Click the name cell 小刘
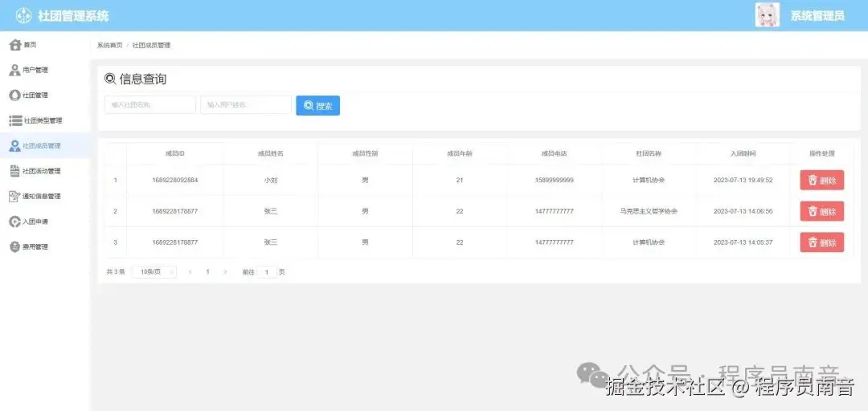The width and height of the screenshot is (868, 411). [271, 181]
